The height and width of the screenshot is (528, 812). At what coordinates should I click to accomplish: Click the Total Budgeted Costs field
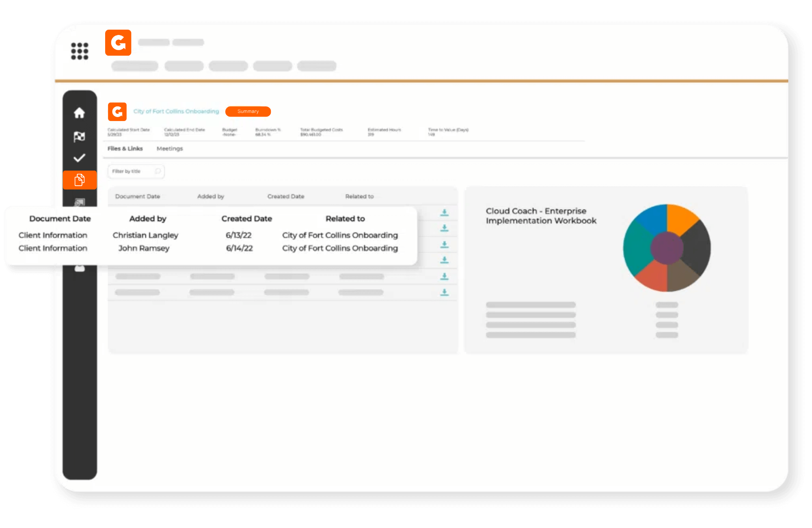click(x=321, y=132)
